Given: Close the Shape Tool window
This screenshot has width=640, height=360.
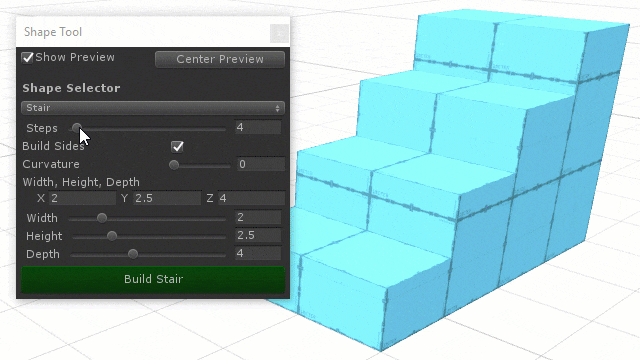Looking at the screenshot, I should click(279, 33).
